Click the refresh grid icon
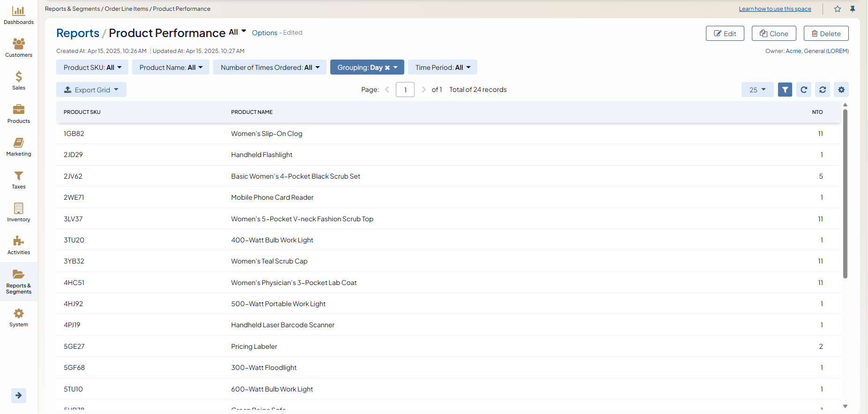The width and height of the screenshot is (868, 414). coord(823,90)
